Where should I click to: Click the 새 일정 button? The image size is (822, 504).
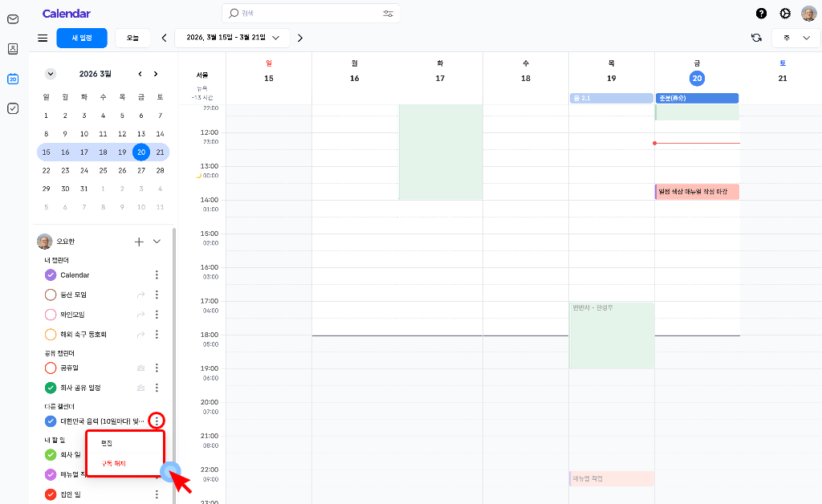point(81,38)
